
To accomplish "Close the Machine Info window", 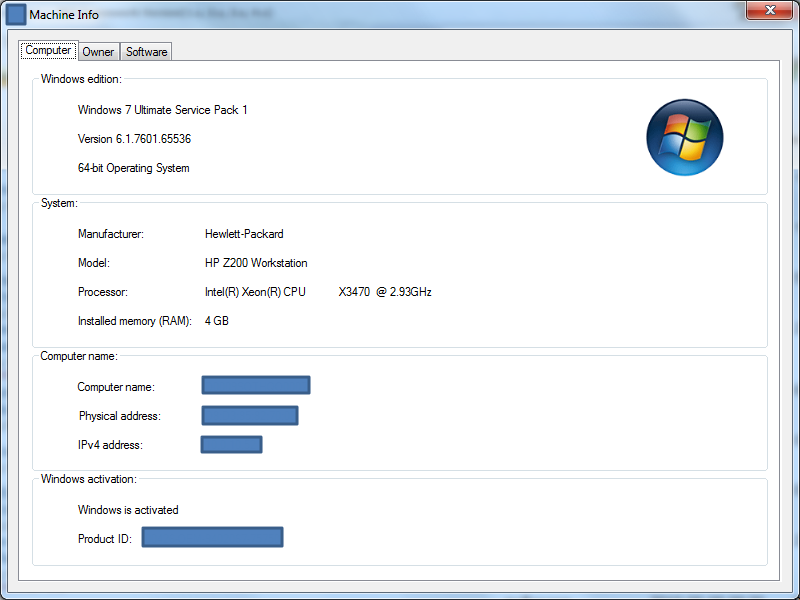I will click(x=770, y=10).
